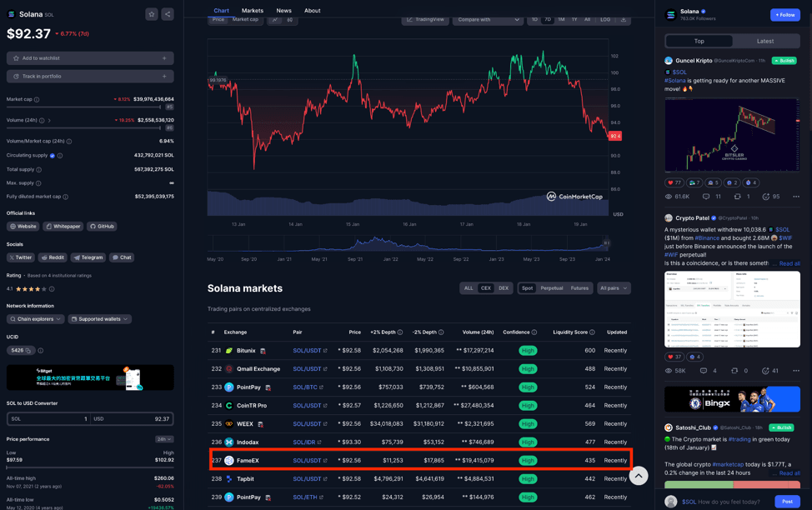Click the share icon beside Solana title
Screen dimensions: 812x510
click(168, 14)
